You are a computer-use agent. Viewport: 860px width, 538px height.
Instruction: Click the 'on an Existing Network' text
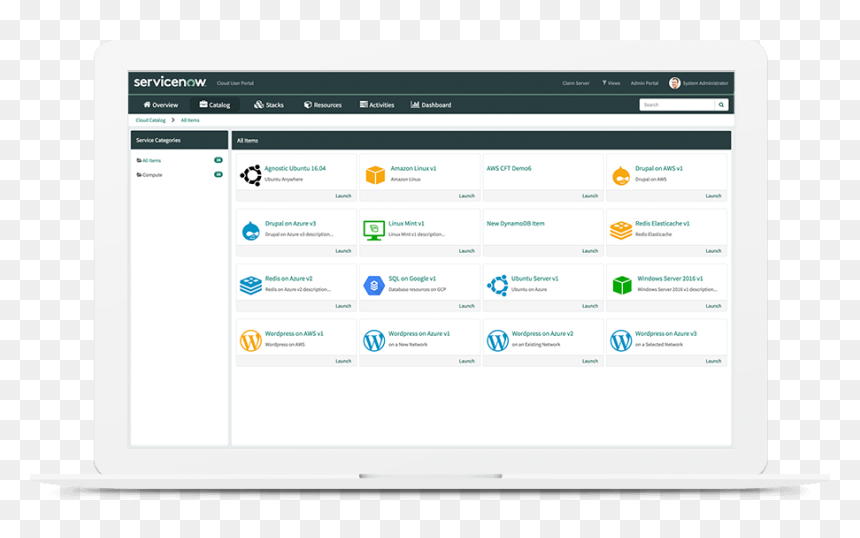coord(536,344)
